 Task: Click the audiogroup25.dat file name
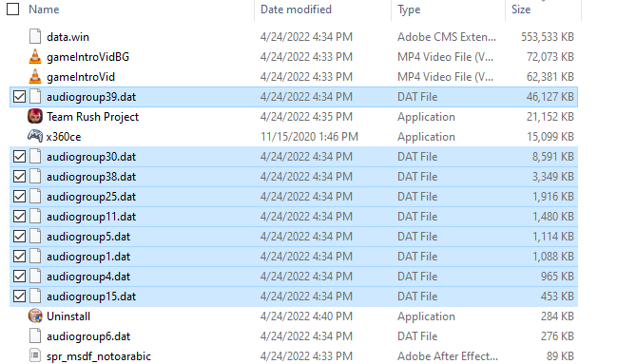91,197
